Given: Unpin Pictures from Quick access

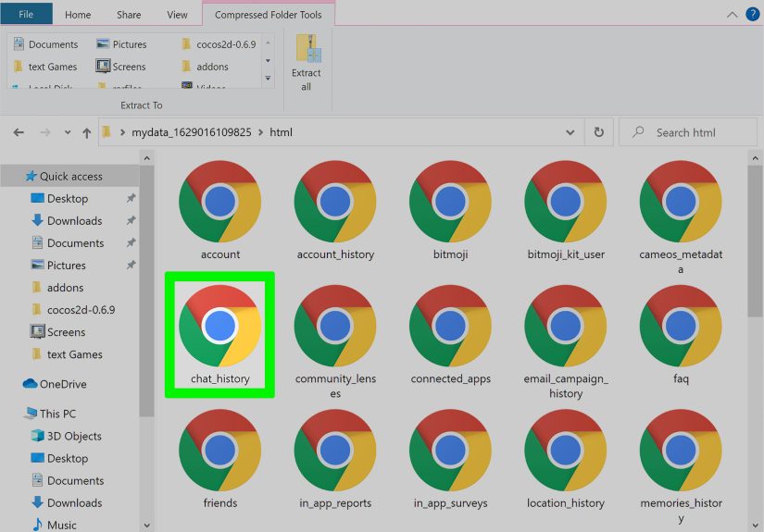Looking at the screenshot, I should pyautogui.click(x=131, y=265).
